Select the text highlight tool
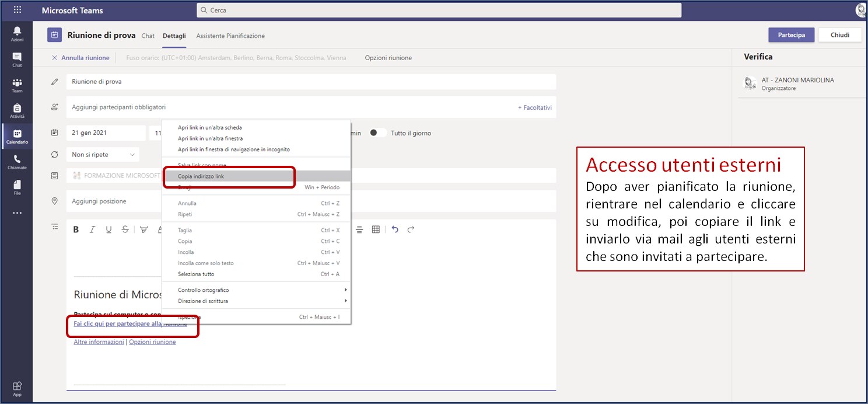Image resolution: width=868 pixels, height=404 pixels. coord(143,229)
